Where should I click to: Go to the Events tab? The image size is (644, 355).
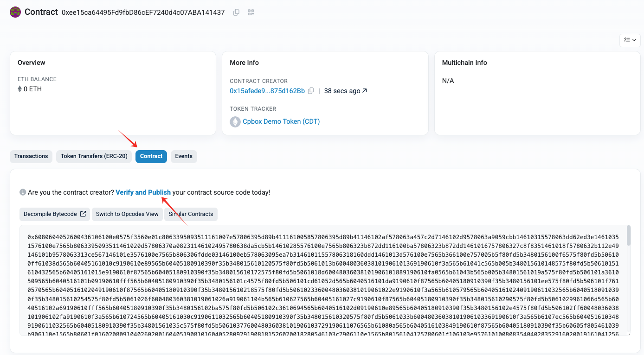(x=184, y=156)
